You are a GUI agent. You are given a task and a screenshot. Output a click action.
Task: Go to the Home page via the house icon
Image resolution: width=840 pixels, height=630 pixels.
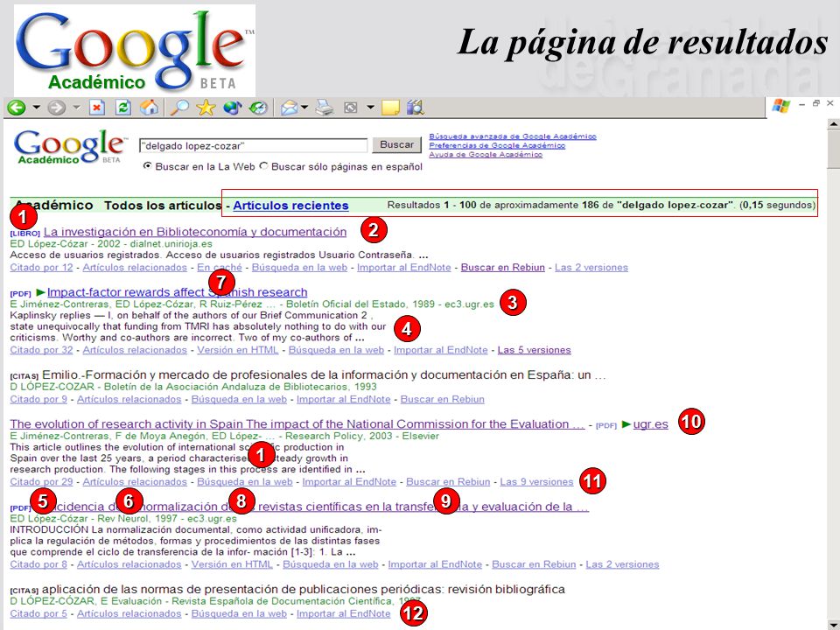pyautogui.click(x=150, y=108)
